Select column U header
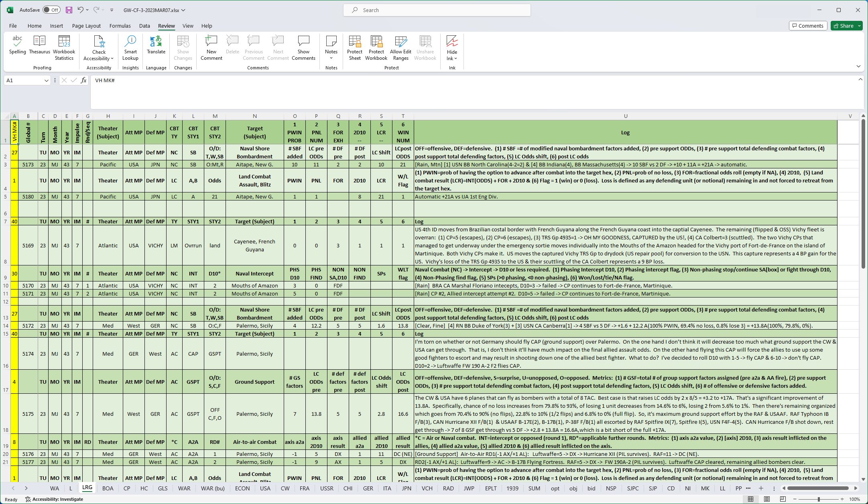 click(x=625, y=116)
